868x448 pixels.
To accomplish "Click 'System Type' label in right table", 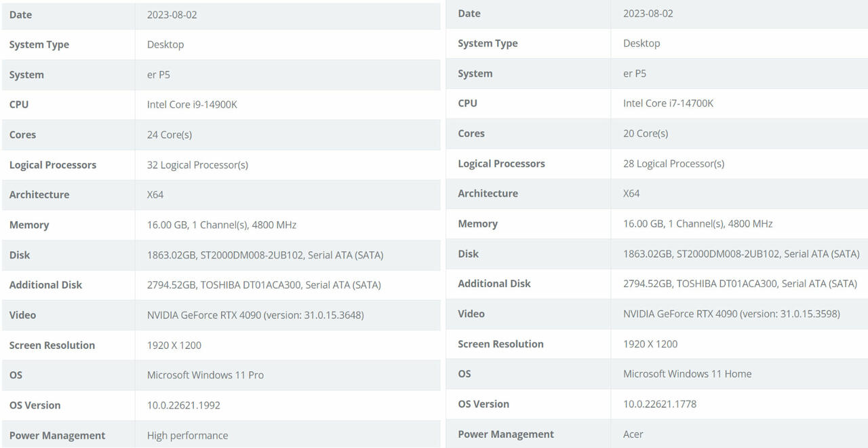I will (x=488, y=43).
